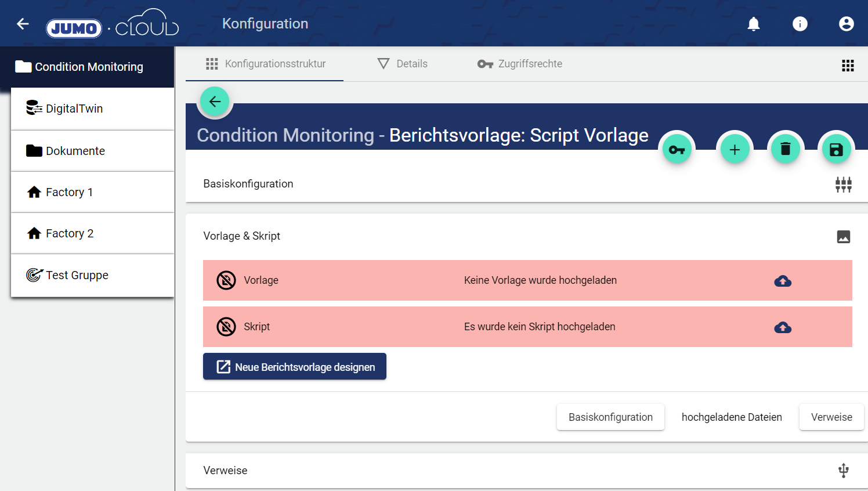Delete template with the trash button
The width and height of the screenshot is (868, 491).
pos(786,150)
